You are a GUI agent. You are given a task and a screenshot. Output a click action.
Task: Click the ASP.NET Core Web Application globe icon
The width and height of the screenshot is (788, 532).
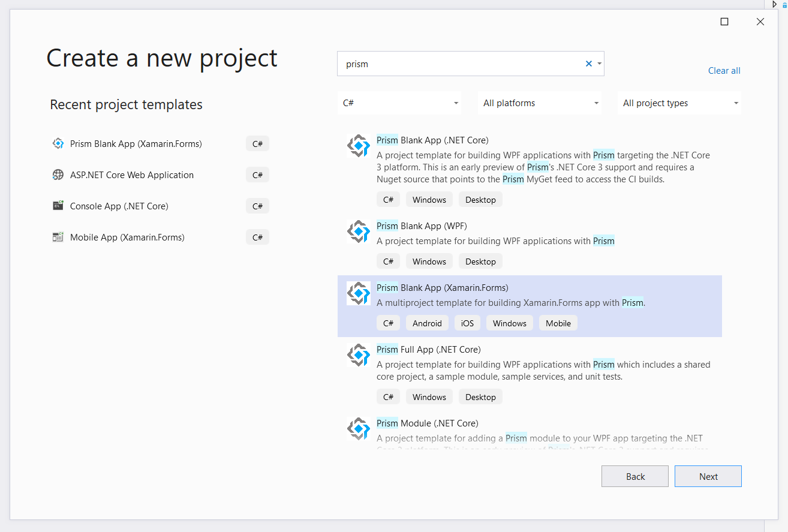pos(58,175)
